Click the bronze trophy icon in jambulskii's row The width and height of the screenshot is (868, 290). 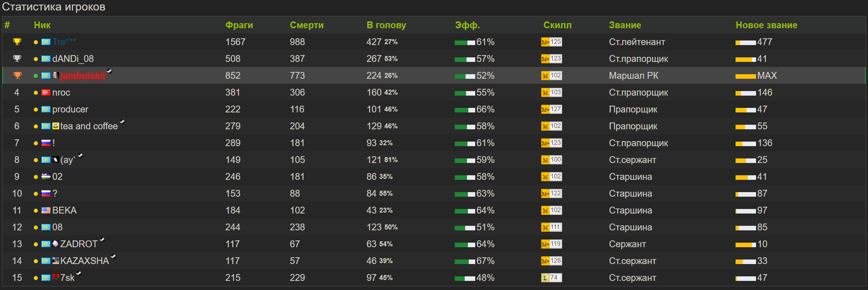click(17, 76)
